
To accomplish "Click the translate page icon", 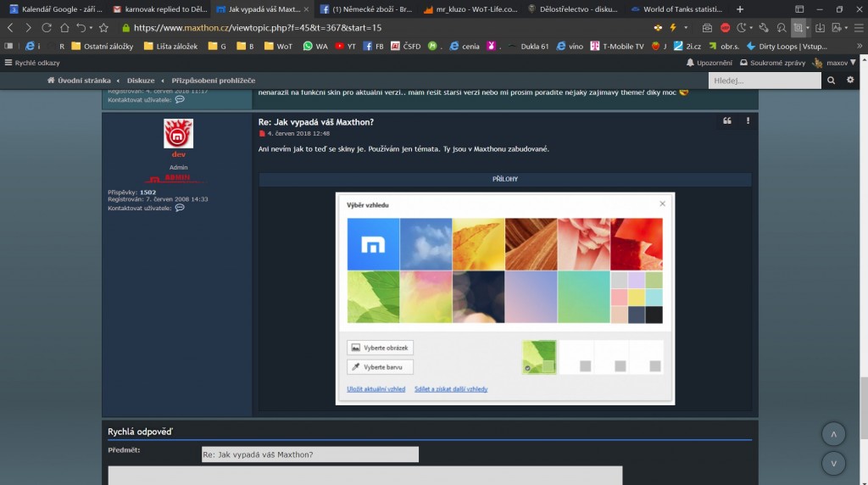I will click(x=837, y=28).
